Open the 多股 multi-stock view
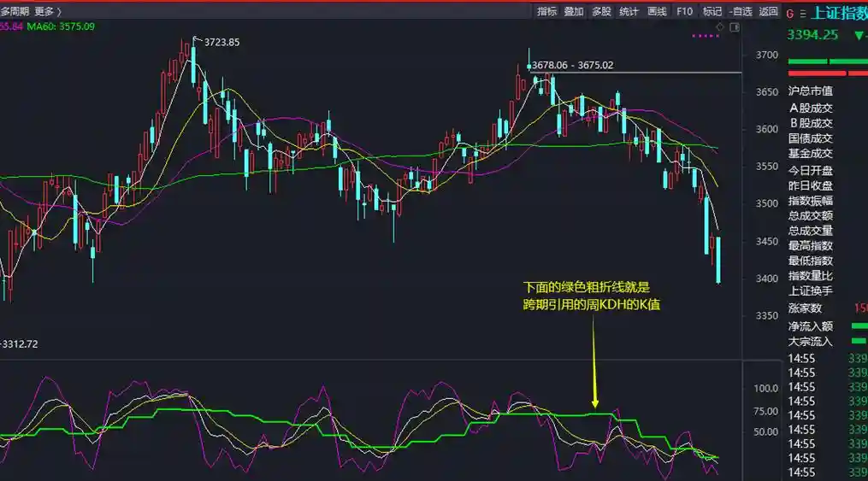 click(x=601, y=11)
